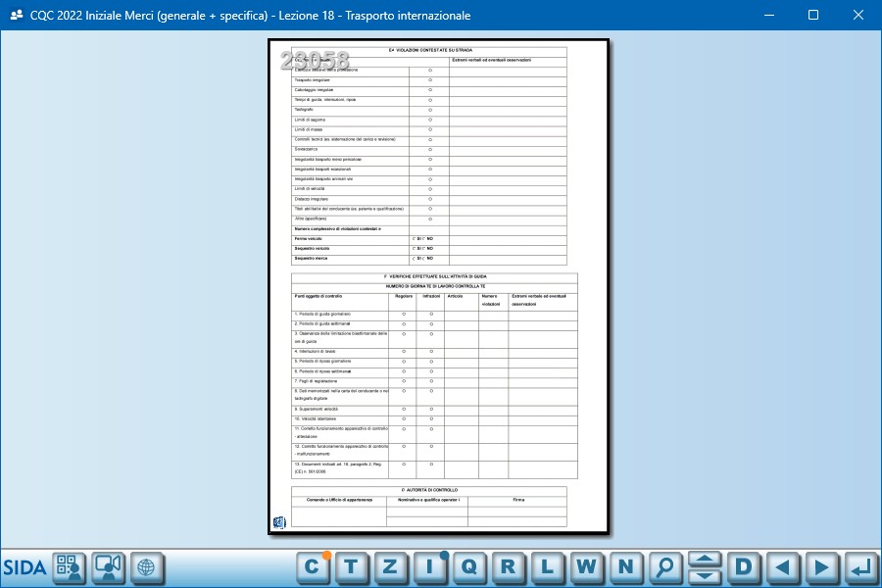Go to previous page with left arrow
Viewport: 882px width, 588px height.
[782, 566]
